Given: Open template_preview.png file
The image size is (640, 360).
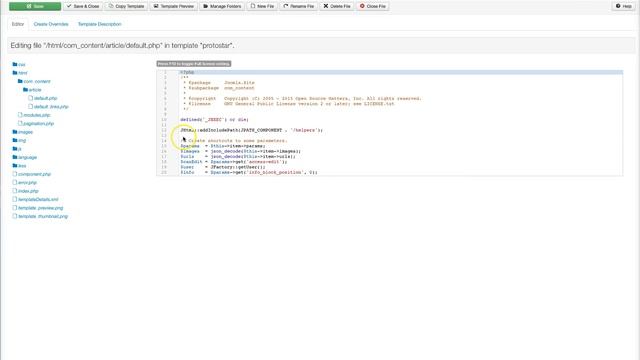Looking at the screenshot, I should pos(38,208).
